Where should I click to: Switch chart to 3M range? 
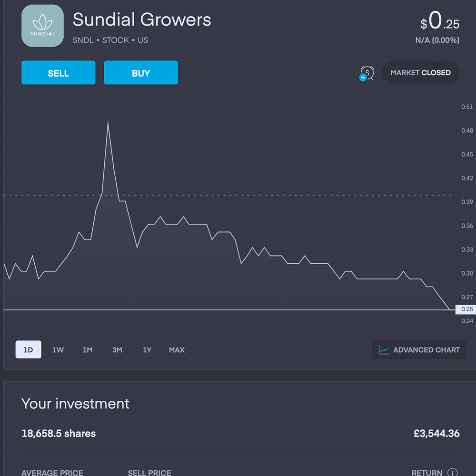117,350
